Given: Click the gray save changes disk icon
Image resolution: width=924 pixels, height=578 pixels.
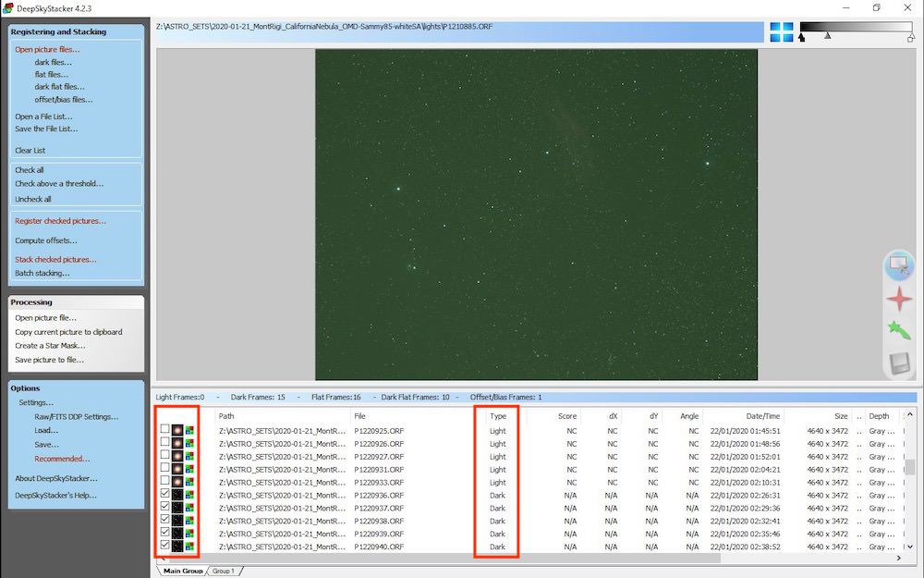Looking at the screenshot, I should pyautogui.click(x=899, y=363).
